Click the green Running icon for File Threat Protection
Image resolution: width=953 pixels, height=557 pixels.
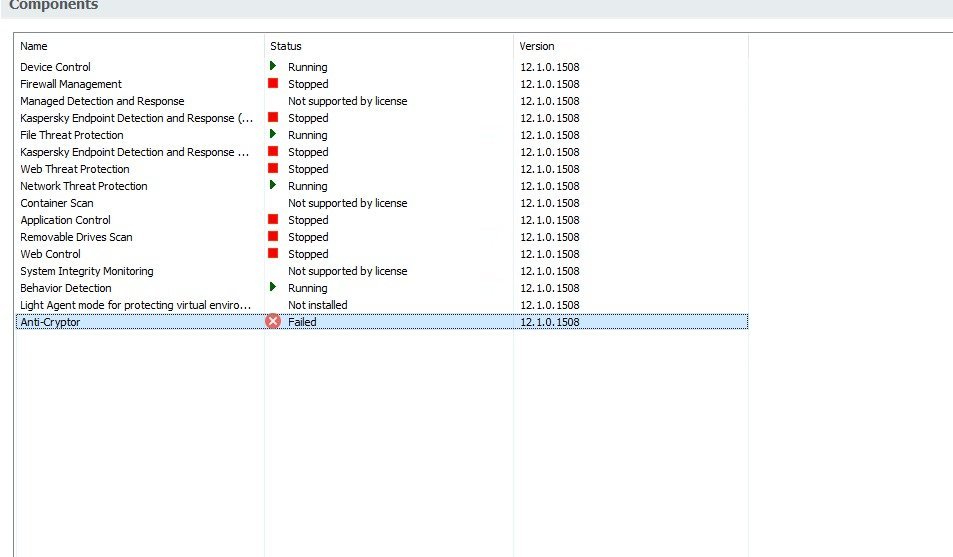[x=273, y=134]
